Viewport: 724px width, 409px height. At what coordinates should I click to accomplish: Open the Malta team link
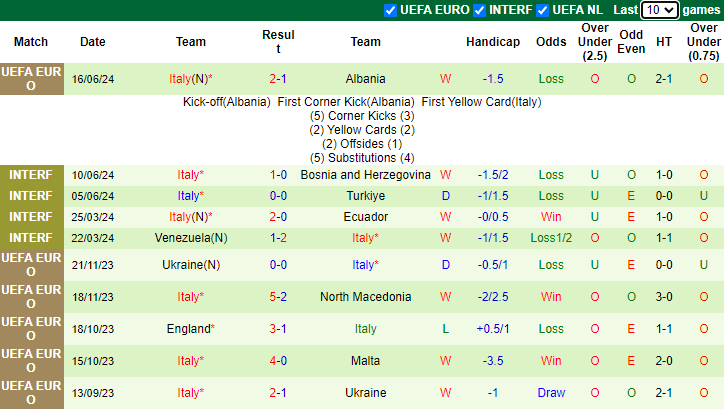coord(365,361)
